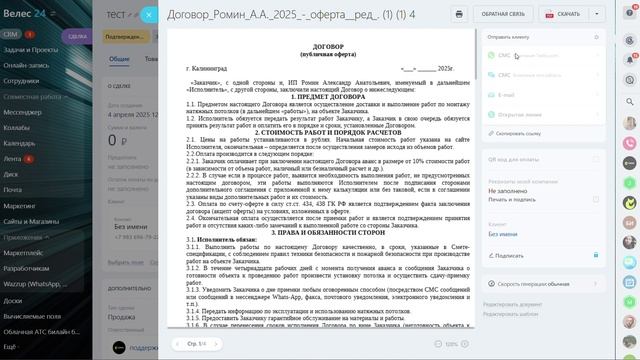Click the lock icon next to Подписать
Image resolution: width=640 pixels, height=360 pixels.
pos(596,255)
